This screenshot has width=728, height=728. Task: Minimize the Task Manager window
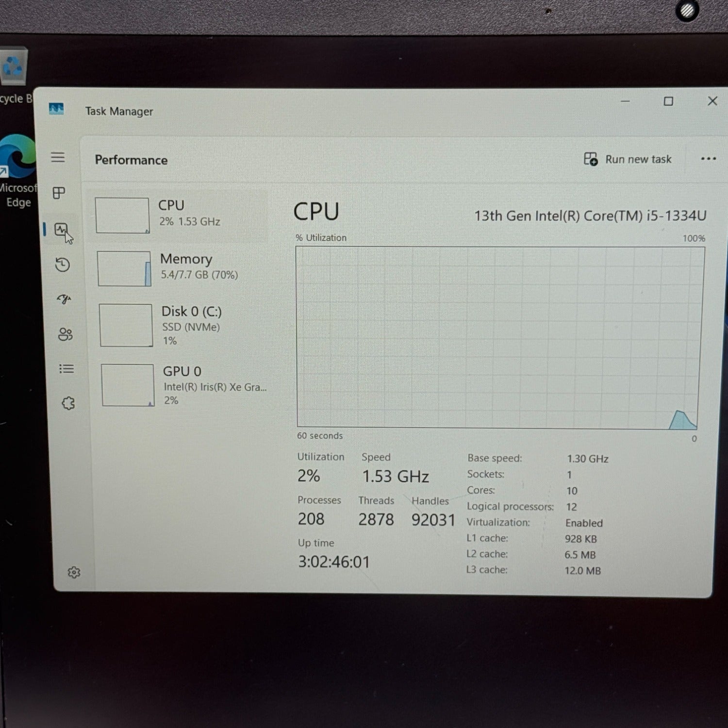point(625,101)
